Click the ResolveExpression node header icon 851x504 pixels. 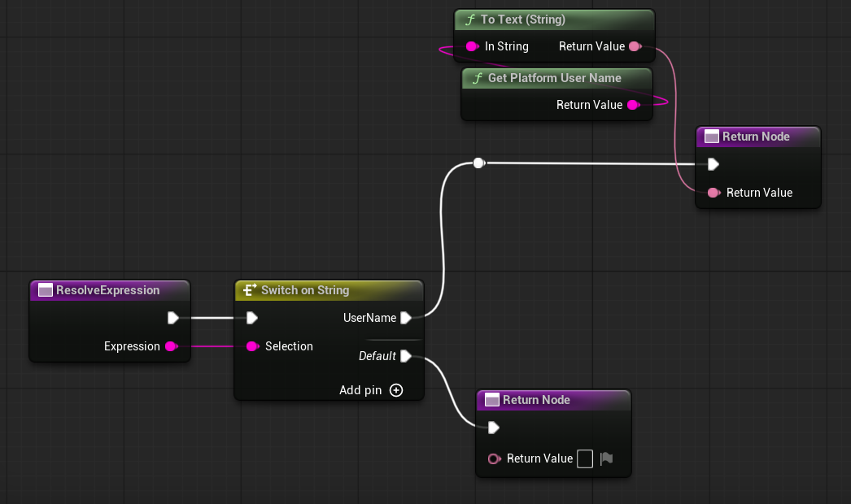click(46, 290)
